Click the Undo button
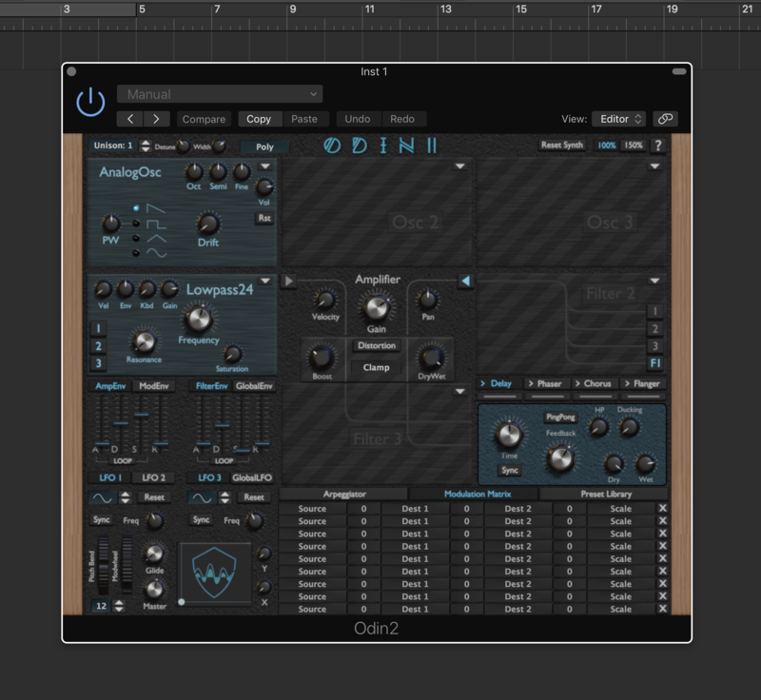Image resolution: width=761 pixels, height=700 pixels. tap(358, 119)
